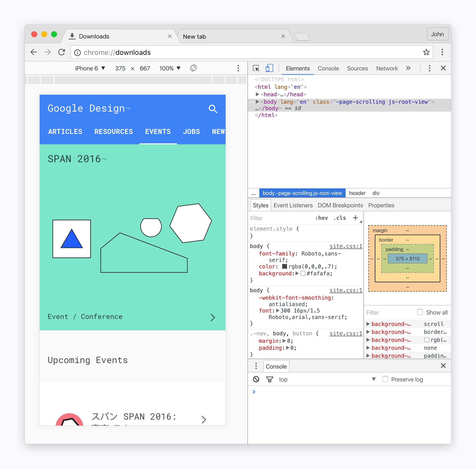
Task: Close the Downloads tab
Action: (170, 36)
